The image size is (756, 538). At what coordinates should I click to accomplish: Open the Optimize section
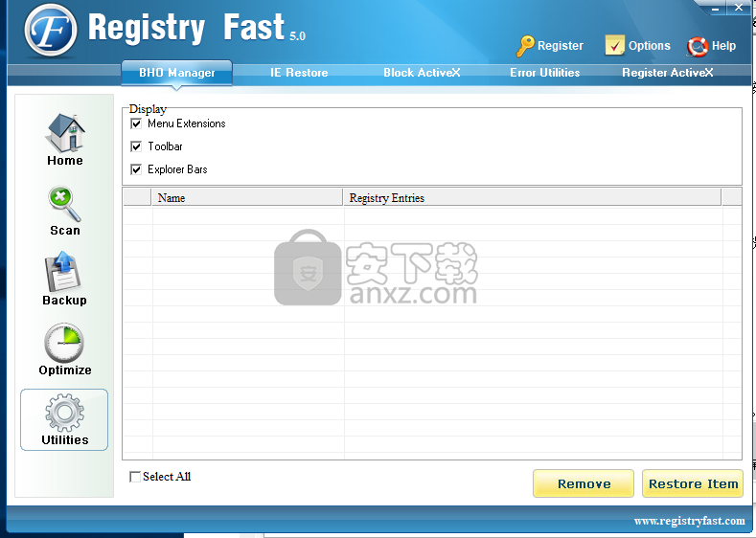pos(65,349)
